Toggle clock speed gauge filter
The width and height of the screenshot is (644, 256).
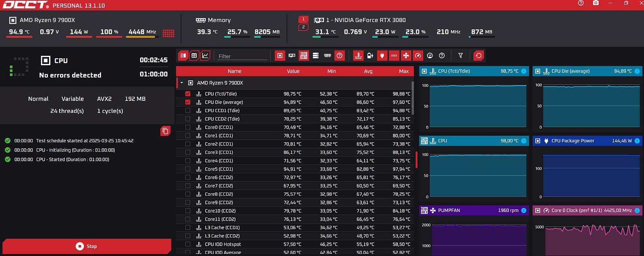coord(418,55)
